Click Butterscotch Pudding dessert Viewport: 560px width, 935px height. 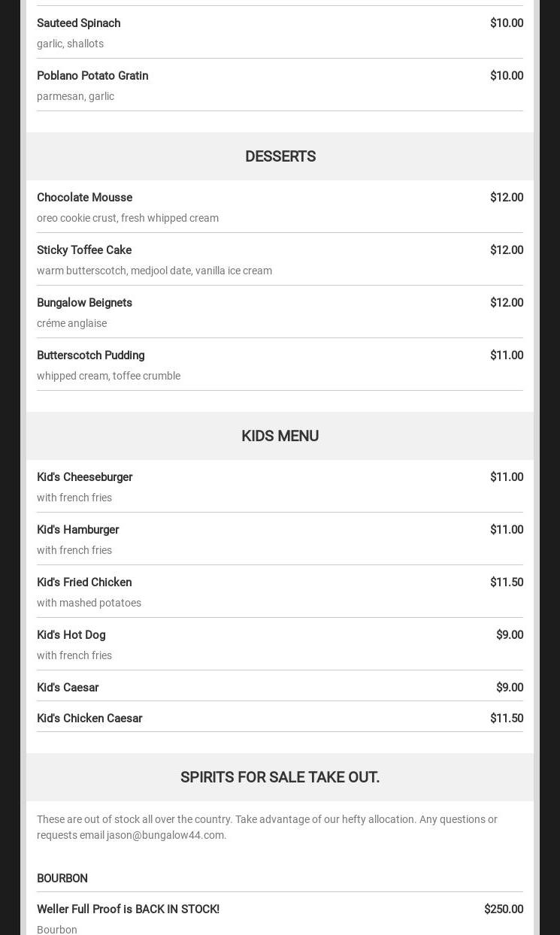(91, 356)
